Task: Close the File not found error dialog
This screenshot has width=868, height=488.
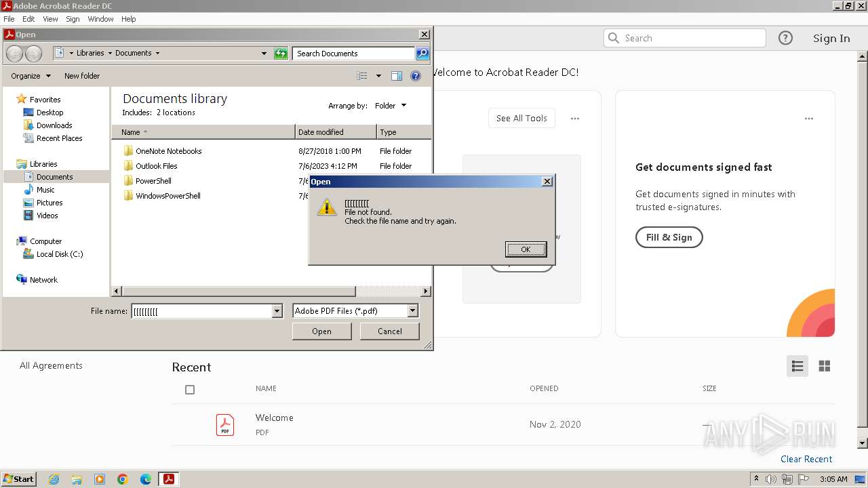Action: (x=547, y=182)
